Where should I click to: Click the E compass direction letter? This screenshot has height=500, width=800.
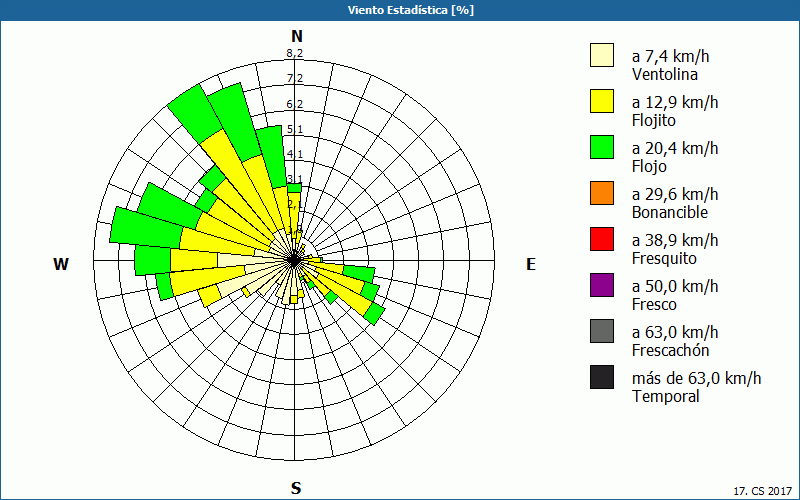pos(531,264)
